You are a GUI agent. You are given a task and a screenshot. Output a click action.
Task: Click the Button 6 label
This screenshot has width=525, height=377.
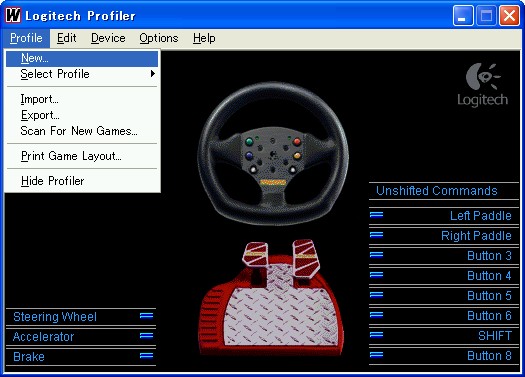[x=489, y=316]
